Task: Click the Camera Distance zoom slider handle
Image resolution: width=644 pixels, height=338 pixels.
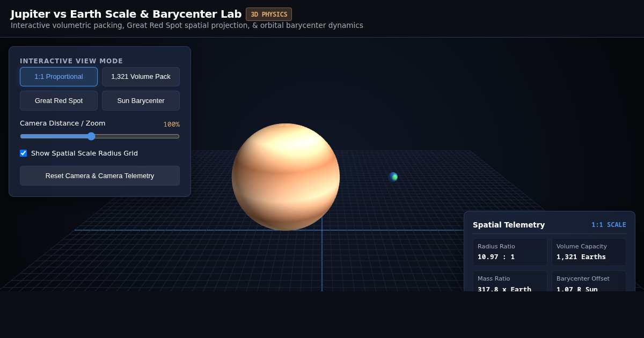Action: [91, 136]
